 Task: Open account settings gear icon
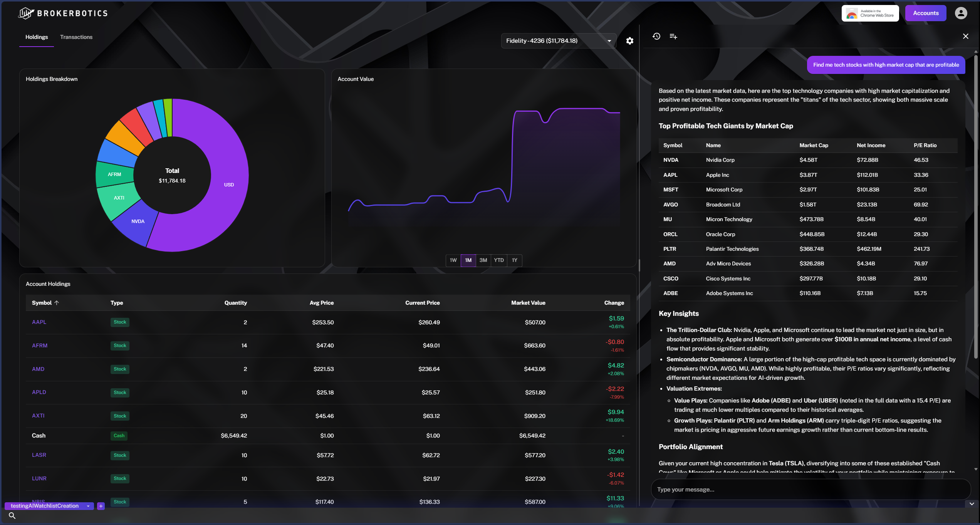(629, 41)
